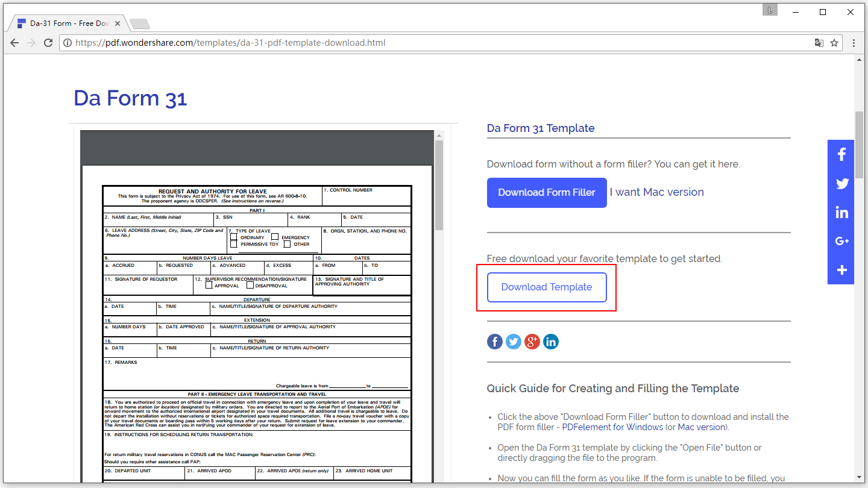Click Download Form Filler button
868x488 pixels.
(x=547, y=193)
